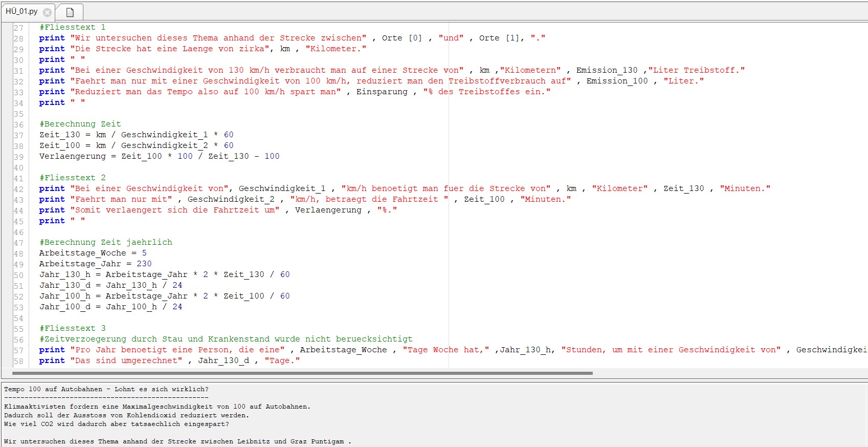
Task: Click 'Verlaengerung' at start of line 39
Action: [73, 156]
